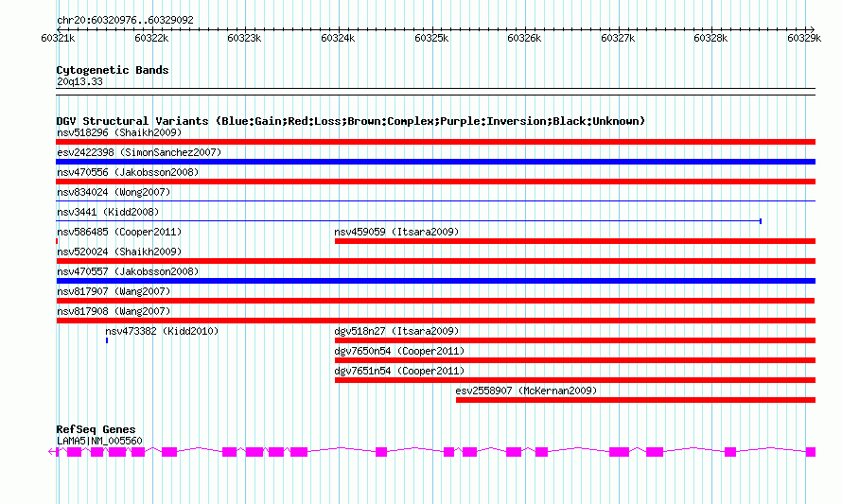Click the dgv7650n54 (Cooper2011) label
This screenshot has width=842, height=504.
(399, 351)
